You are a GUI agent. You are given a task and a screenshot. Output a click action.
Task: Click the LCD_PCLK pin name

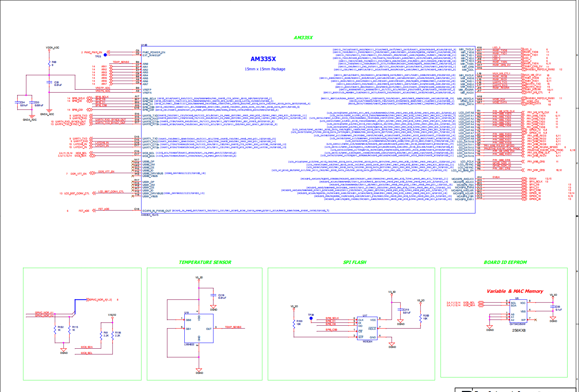point(467,162)
